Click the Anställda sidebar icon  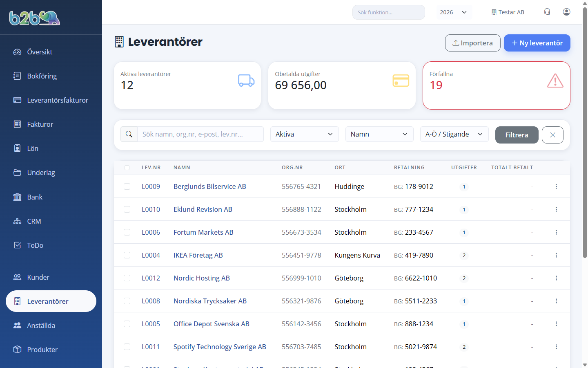pos(17,325)
